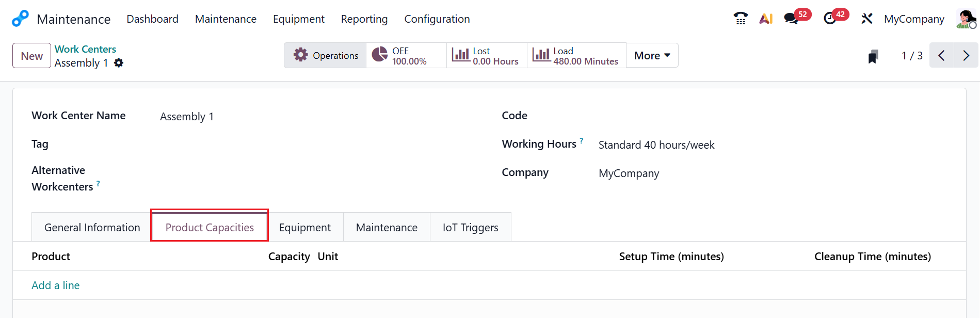Open the Configuration menu

click(x=437, y=19)
